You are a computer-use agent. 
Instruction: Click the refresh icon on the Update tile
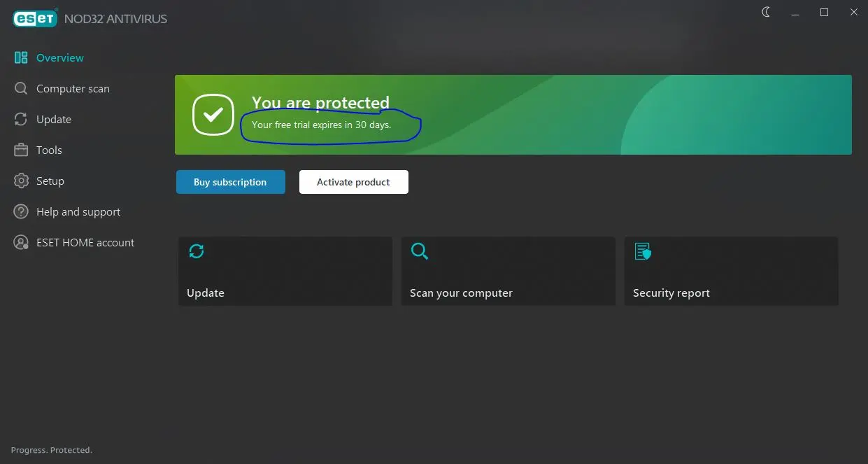pos(197,251)
